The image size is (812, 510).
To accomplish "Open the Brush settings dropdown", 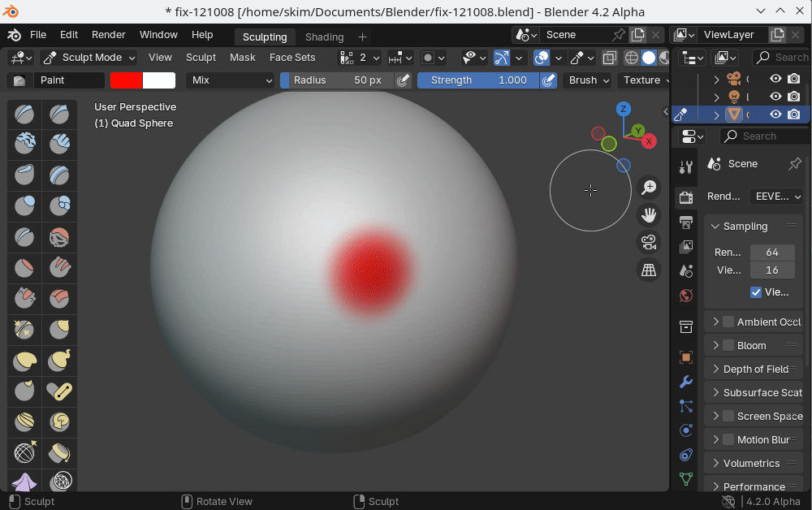I will (x=588, y=80).
